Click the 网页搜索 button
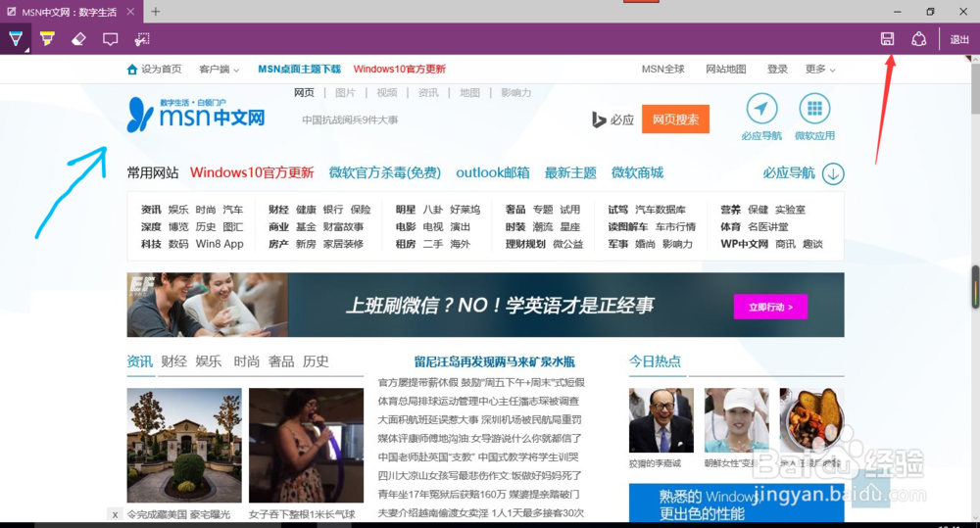 (675, 119)
